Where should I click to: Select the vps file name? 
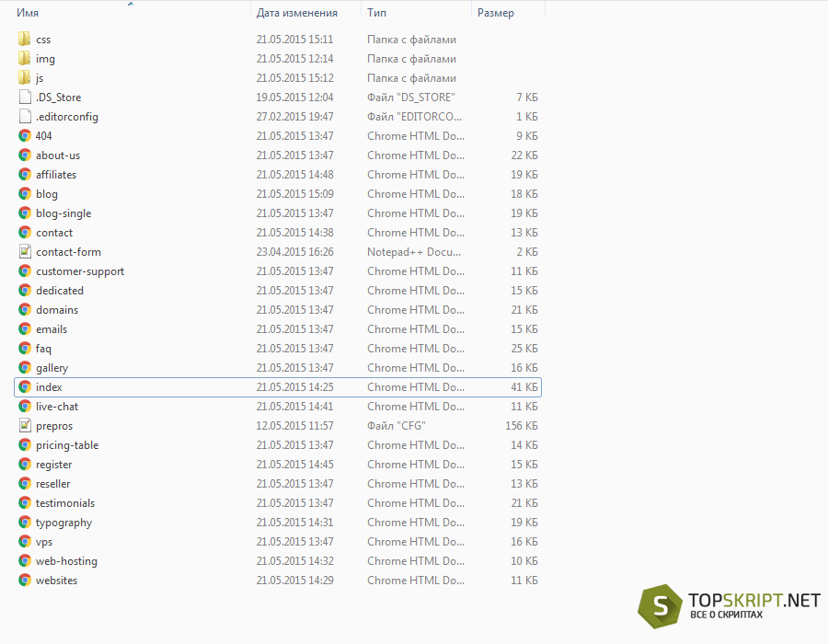[44, 542]
